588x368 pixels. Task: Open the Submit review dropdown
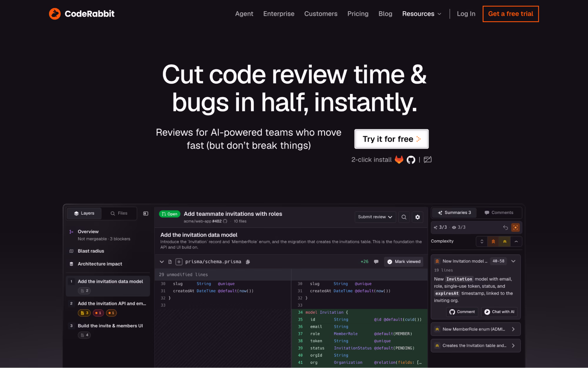pyautogui.click(x=375, y=217)
